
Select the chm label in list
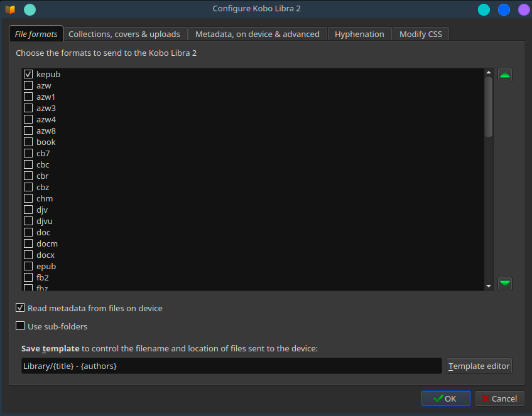(45, 198)
